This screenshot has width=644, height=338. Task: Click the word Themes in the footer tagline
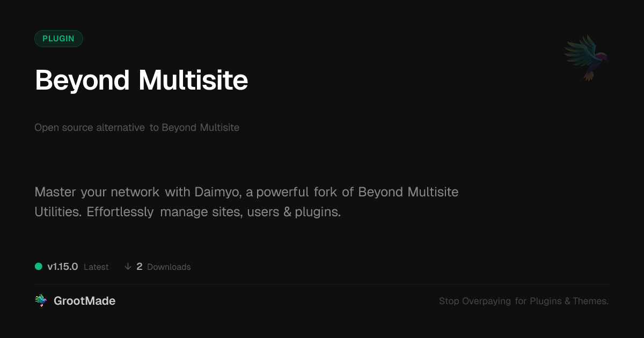[590, 301]
